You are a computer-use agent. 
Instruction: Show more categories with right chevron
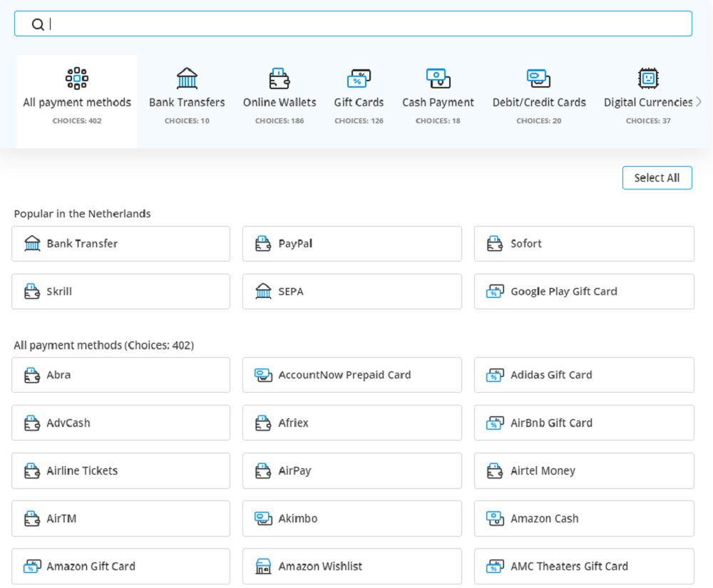[699, 102]
